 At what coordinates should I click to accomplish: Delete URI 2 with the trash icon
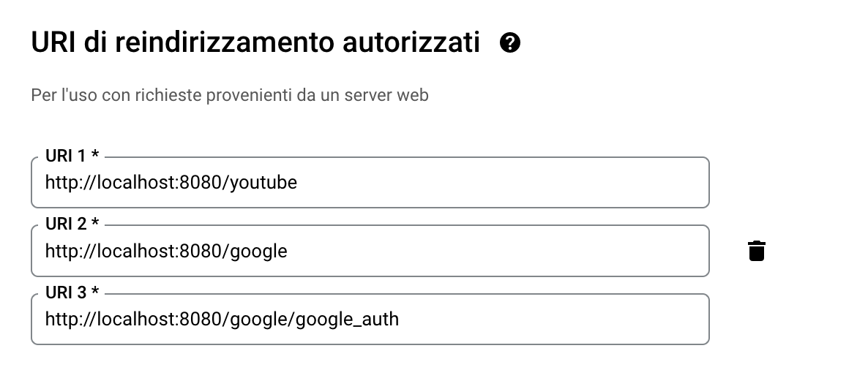757,251
